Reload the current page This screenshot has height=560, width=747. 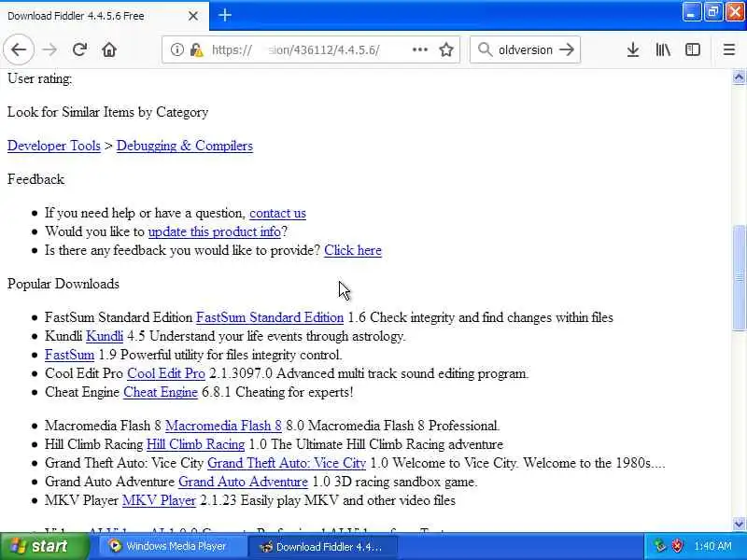pos(79,49)
